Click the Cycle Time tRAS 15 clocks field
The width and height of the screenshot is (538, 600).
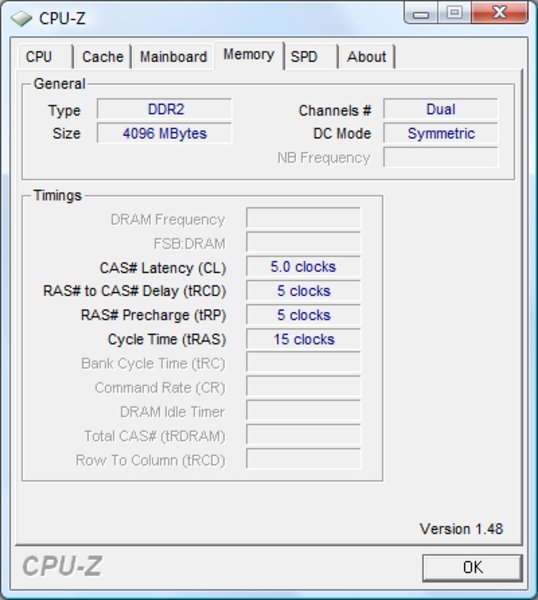(x=303, y=339)
